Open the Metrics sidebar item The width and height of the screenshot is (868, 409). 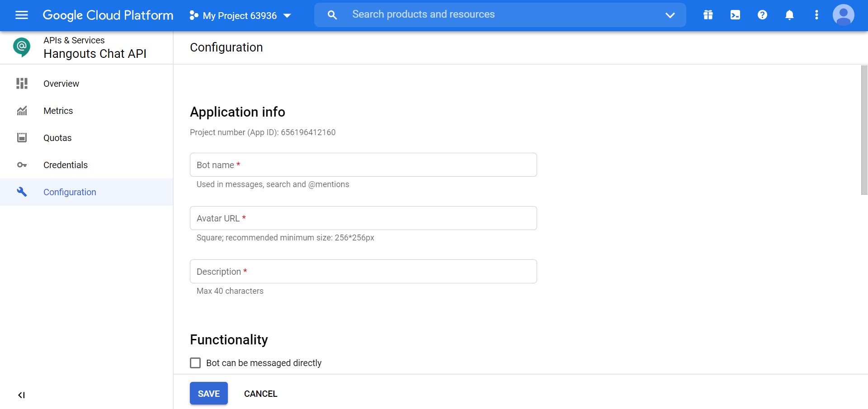tap(86, 111)
